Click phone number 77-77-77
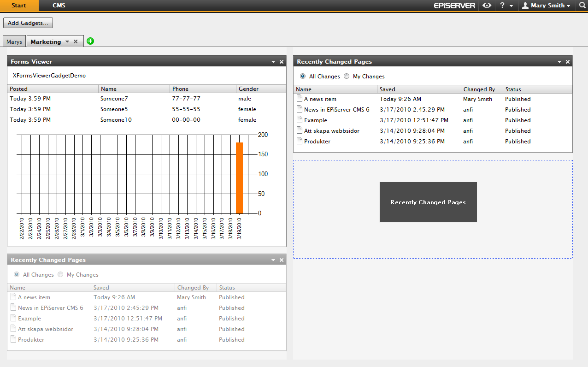Viewport: 588px width, 367px height. [186, 99]
